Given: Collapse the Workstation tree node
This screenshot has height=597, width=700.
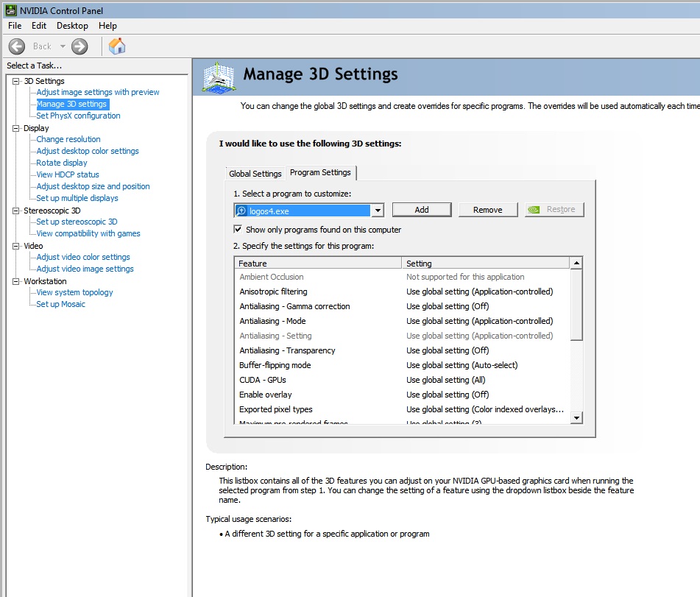Looking at the screenshot, I should click(x=16, y=281).
